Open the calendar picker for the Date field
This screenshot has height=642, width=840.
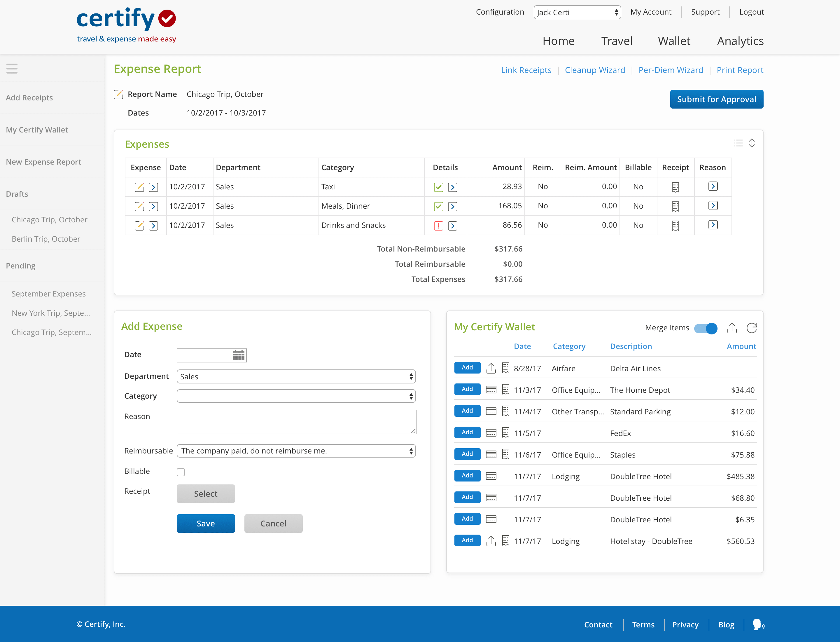pyautogui.click(x=239, y=355)
